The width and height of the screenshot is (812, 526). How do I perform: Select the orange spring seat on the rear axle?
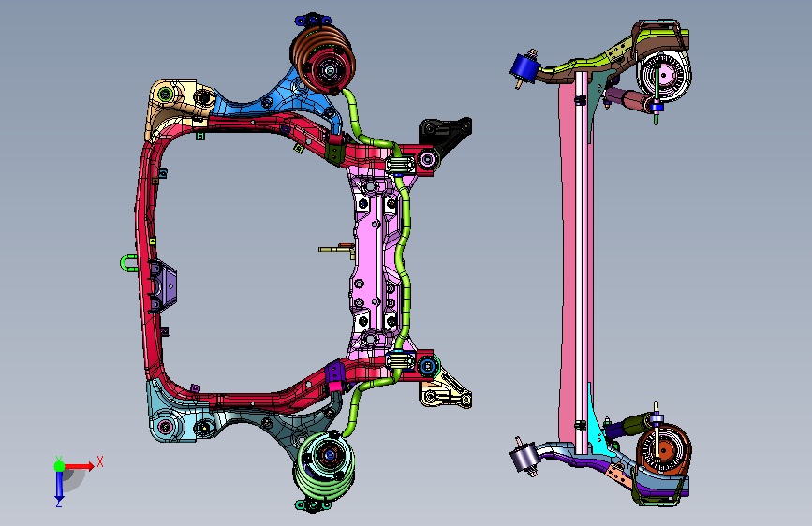click(664, 449)
